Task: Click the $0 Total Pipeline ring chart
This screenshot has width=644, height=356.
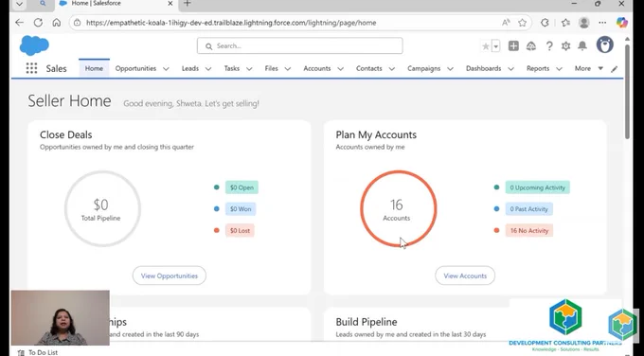Action: (x=102, y=208)
